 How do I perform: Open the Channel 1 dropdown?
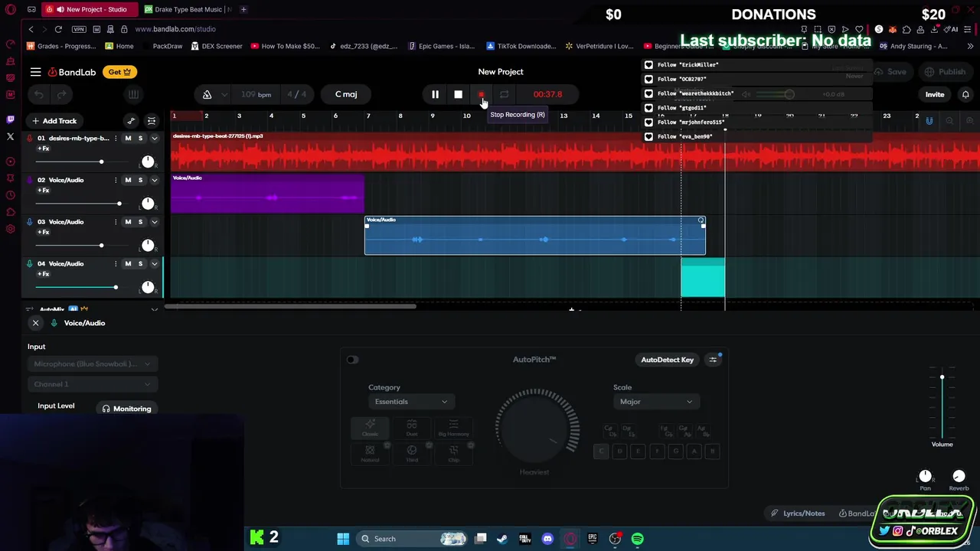(x=92, y=384)
